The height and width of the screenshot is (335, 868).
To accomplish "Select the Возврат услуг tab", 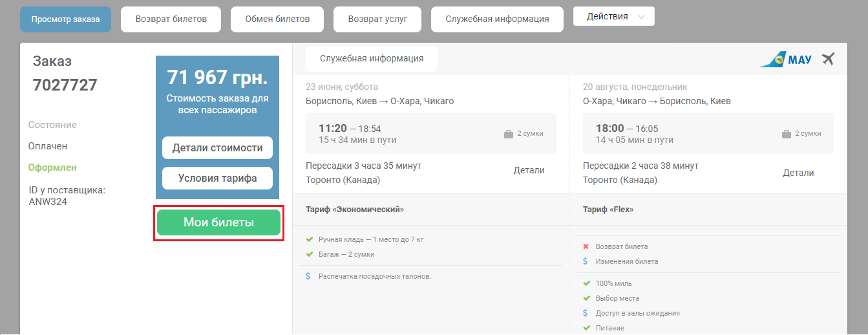I will (x=377, y=19).
